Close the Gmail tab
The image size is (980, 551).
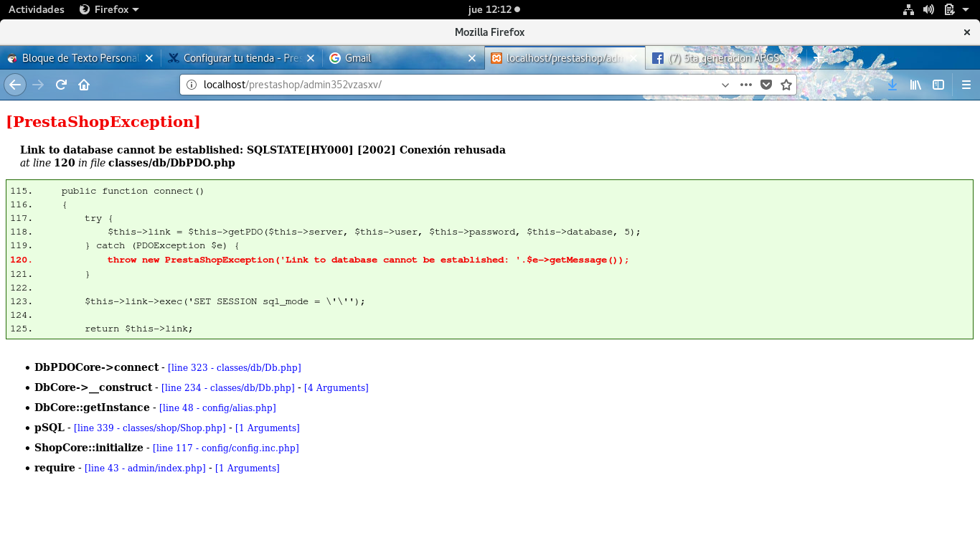(472, 58)
